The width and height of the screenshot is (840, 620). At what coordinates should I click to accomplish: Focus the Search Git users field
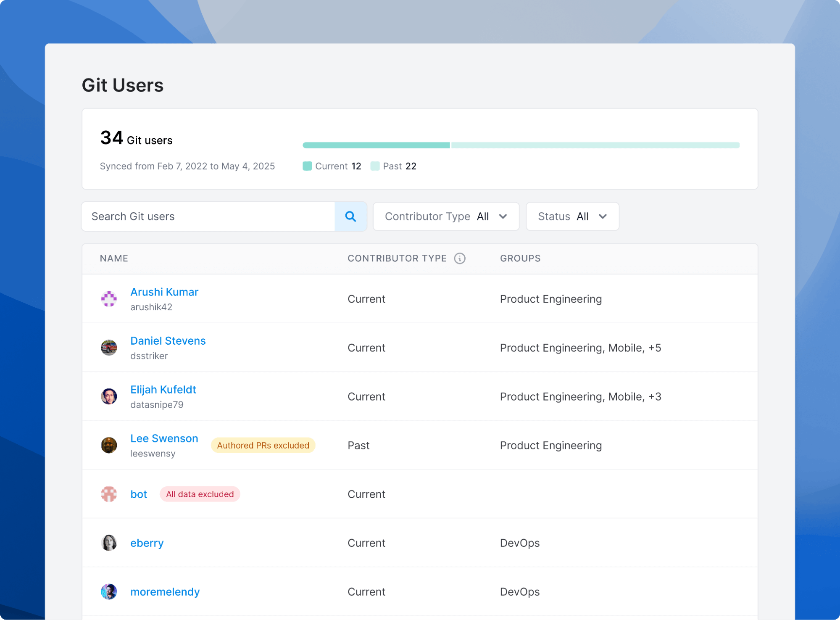(x=208, y=216)
